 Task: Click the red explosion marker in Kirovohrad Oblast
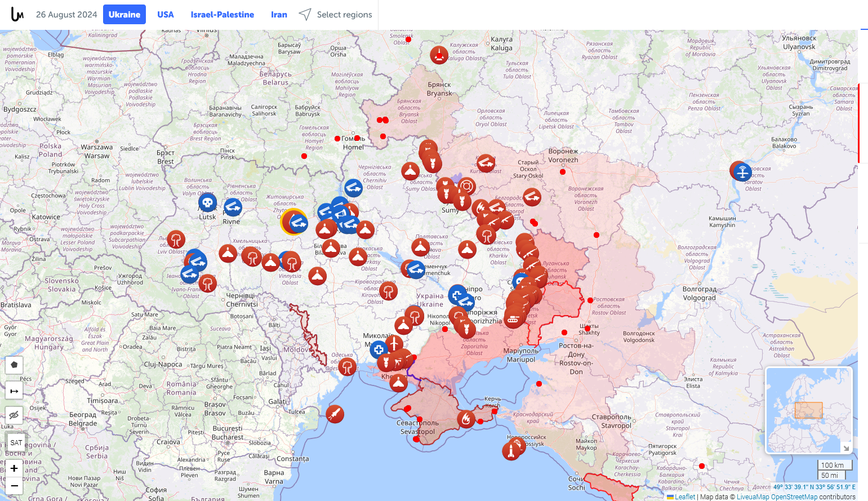coord(388,291)
